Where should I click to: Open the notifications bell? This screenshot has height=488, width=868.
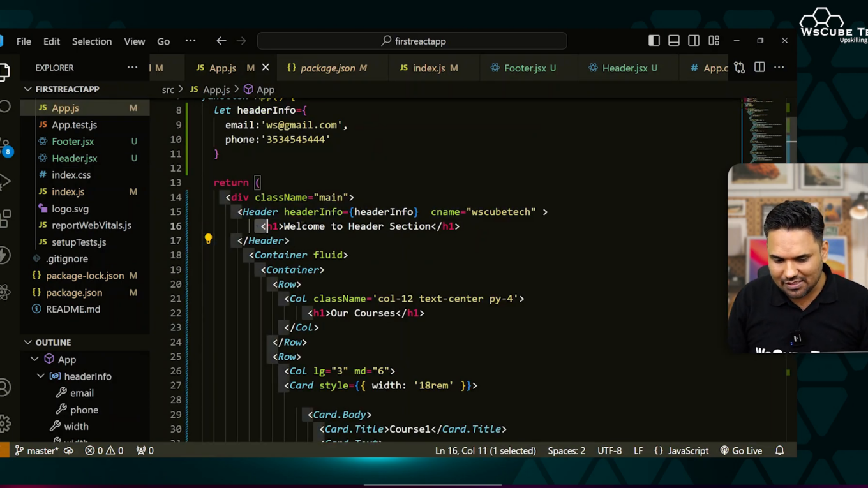pyautogui.click(x=779, y=450)
